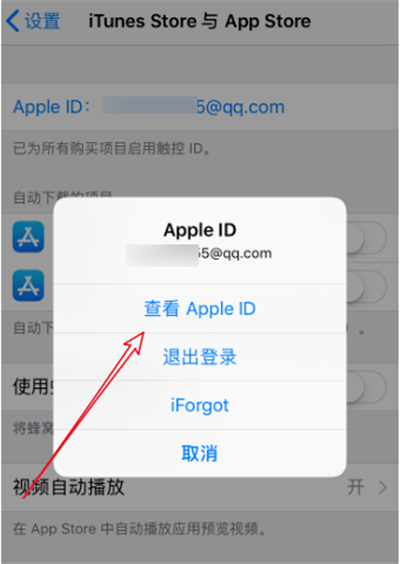This screenshot has width=400, height=564.
Task: Tap the first App Store icon
Action: click(x=28, y=237)
